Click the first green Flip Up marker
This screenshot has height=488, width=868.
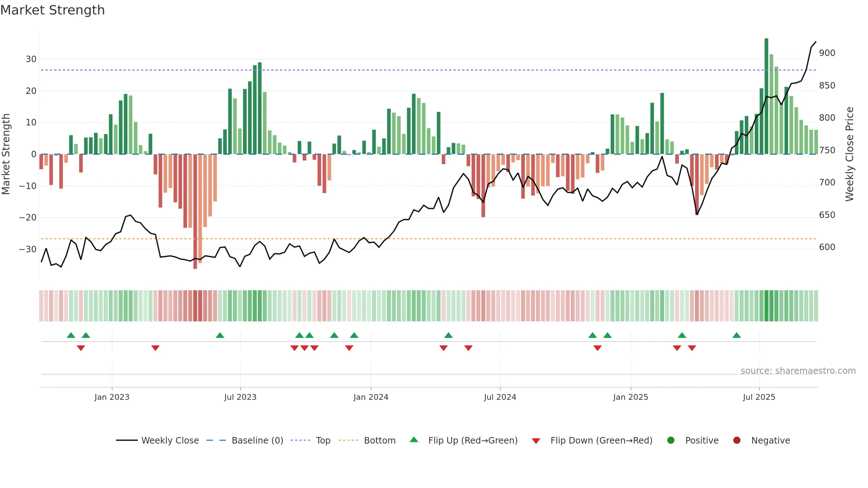pos(71,335)
